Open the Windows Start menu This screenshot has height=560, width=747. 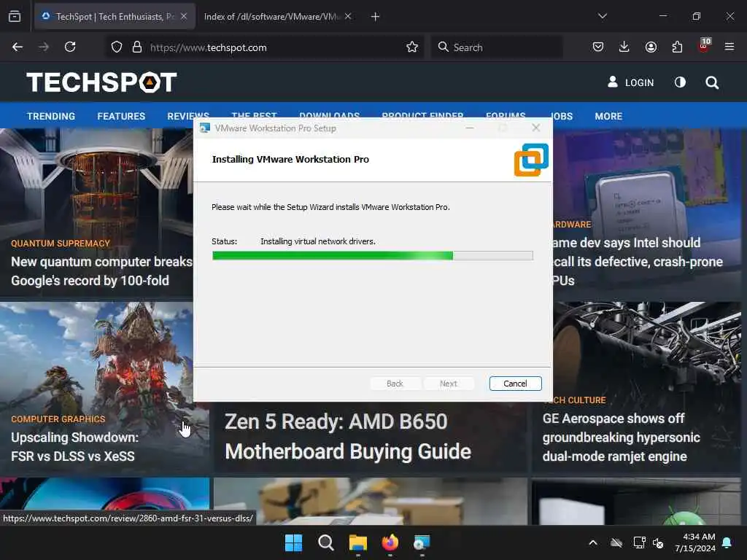click(293, 542)
